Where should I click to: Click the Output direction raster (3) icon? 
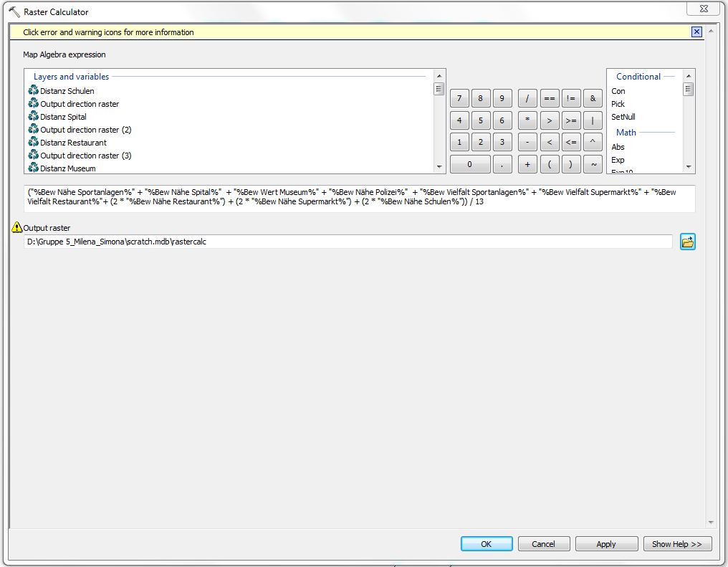(33, 156)
